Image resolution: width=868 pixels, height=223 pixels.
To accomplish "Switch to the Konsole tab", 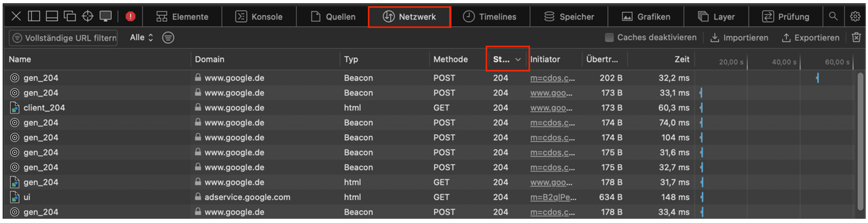I will click(x=259, y=16).
